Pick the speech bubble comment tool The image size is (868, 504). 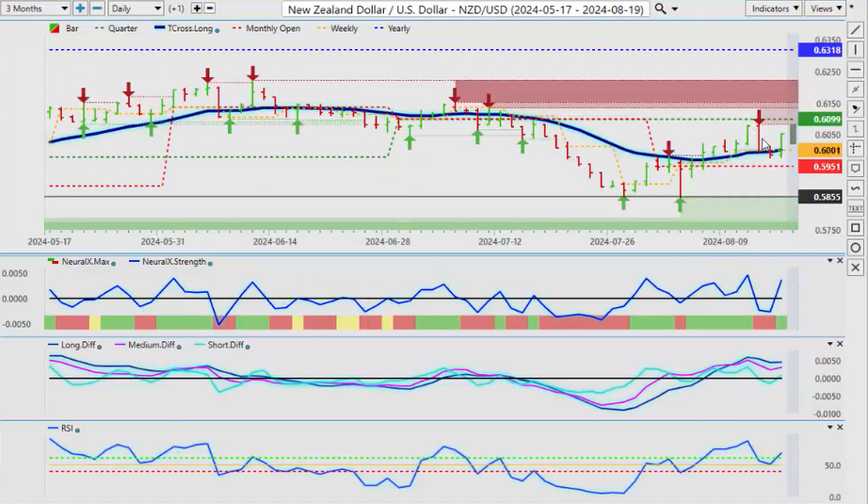(855, 169)
